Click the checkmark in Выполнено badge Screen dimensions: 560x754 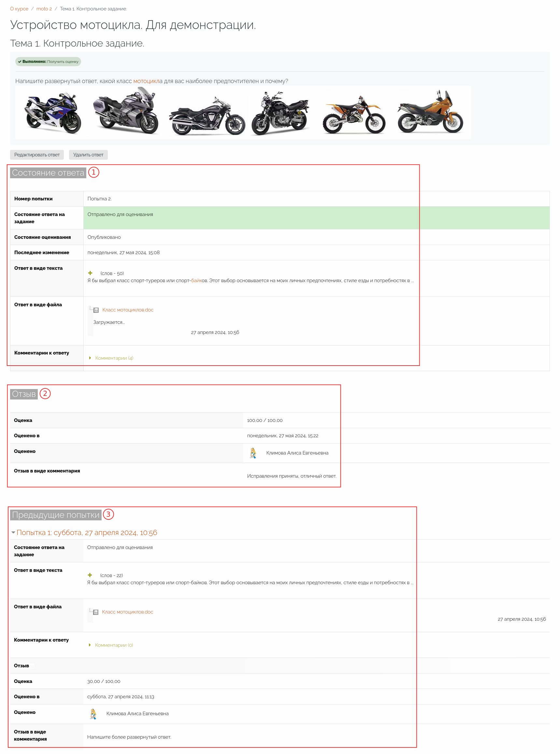click(20, 62)
